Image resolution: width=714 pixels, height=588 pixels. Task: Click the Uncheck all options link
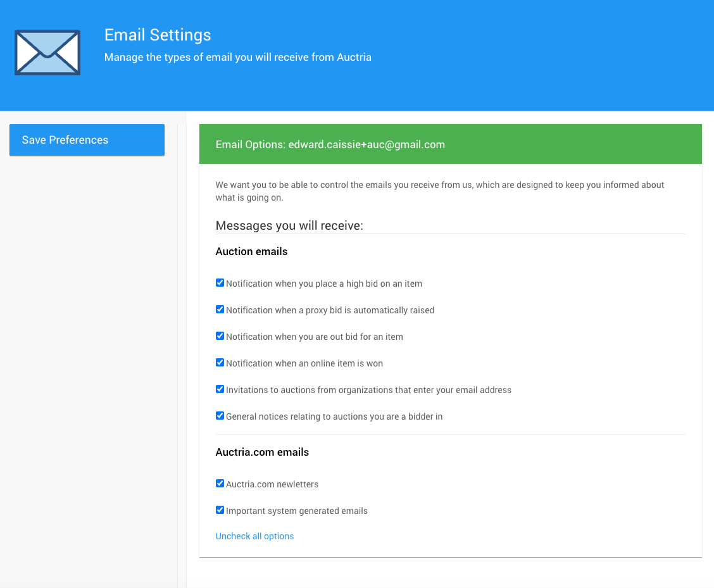pos(254,536)
